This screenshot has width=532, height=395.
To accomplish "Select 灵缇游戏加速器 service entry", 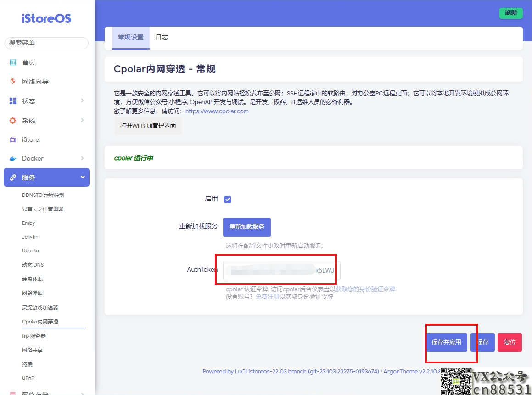I will click(40, 307).
